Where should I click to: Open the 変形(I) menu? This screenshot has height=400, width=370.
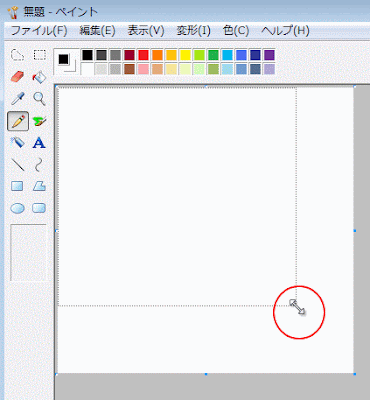pyautogui.click(x=193, y=31)
